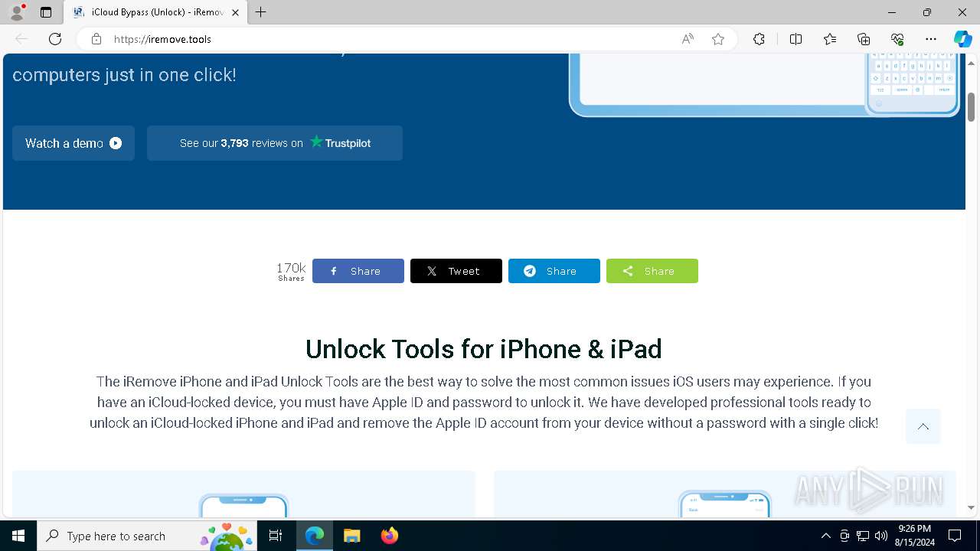This screenshot has height=551, width=980.
Task: View site information lock icon
Action: [96, 39]
